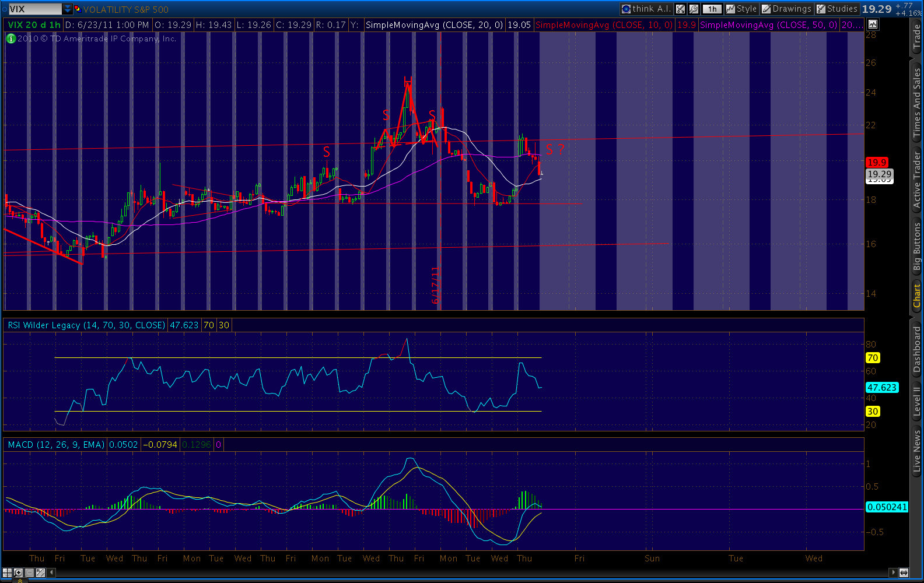Image resolution: width=924 pixels, height=583 pixels.
Task: Click the 19.05 SMA 20 value
Action: point(519,25)
